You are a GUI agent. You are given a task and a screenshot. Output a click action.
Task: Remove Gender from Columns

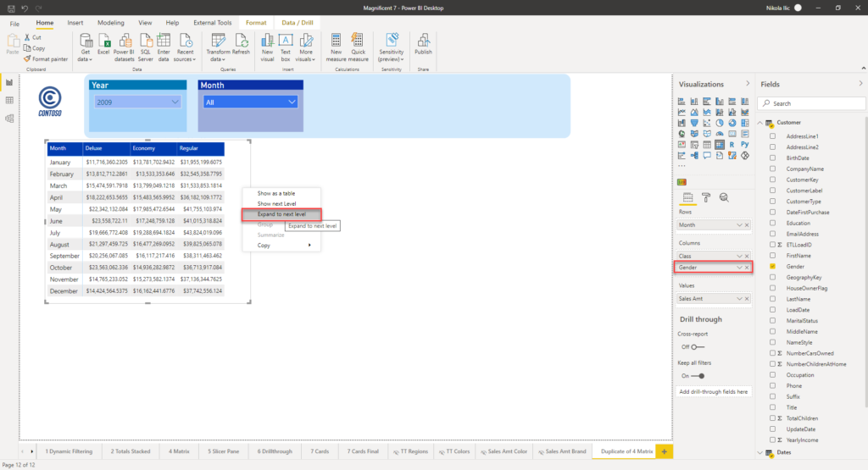(747, 268)
